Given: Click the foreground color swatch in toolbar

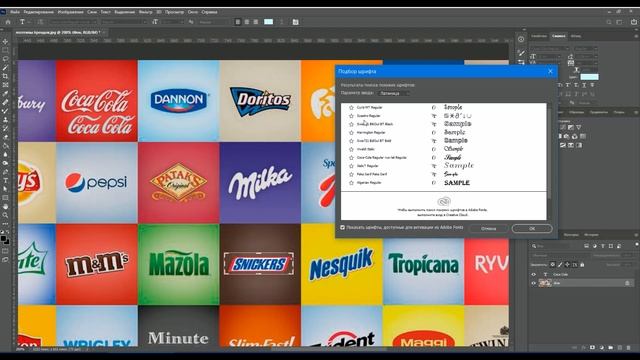Looking at the screenshot, I should (x=4, y=238).
